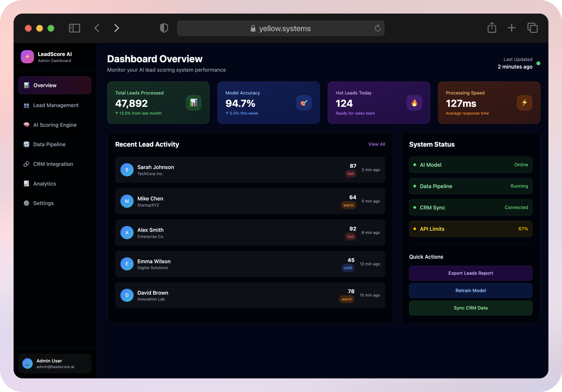Click the 127ms processing speed value
The width and height of the screenshot is (562, 392).
[461, 104]
